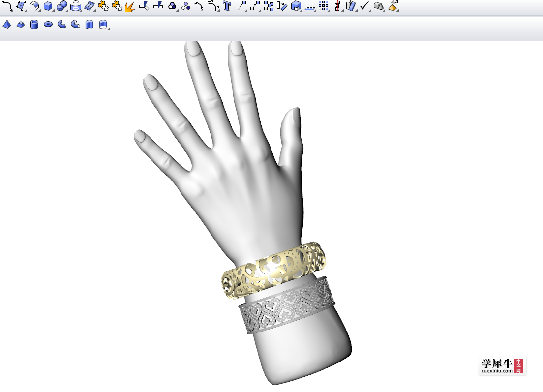The height and width of the screenshot is (392, 543).
Task: Select the Split tool
Action: [x=158, y=6]
